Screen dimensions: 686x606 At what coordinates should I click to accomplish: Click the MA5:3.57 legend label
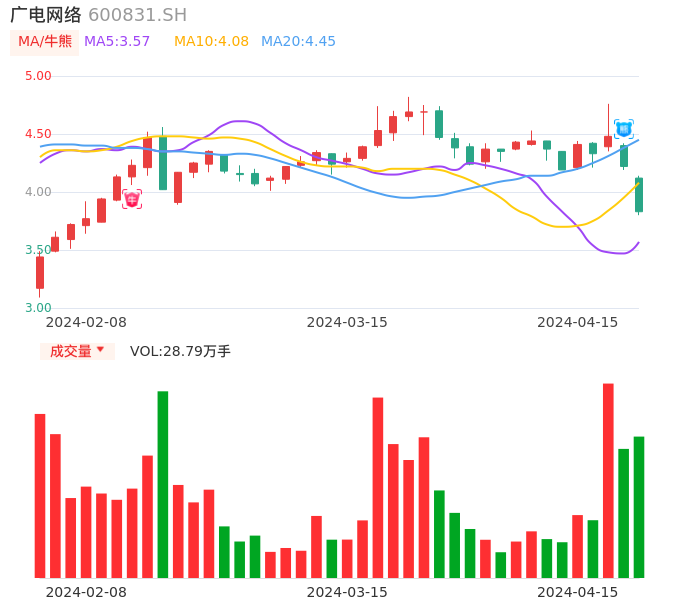117,42
